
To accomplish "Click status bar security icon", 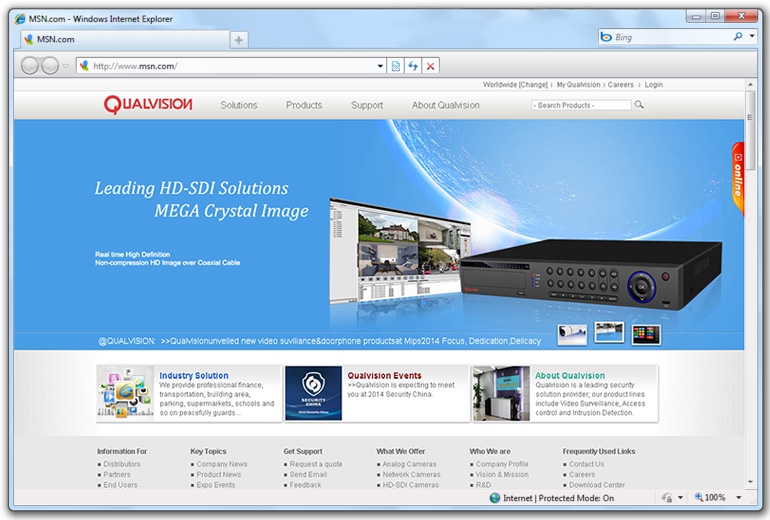I will (x=667, y=498).
